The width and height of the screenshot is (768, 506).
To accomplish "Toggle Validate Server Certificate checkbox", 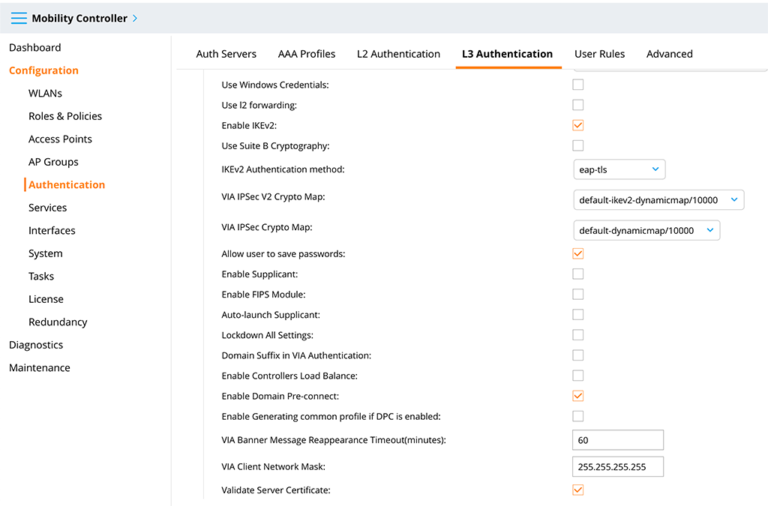I will [x=578, y=489].
